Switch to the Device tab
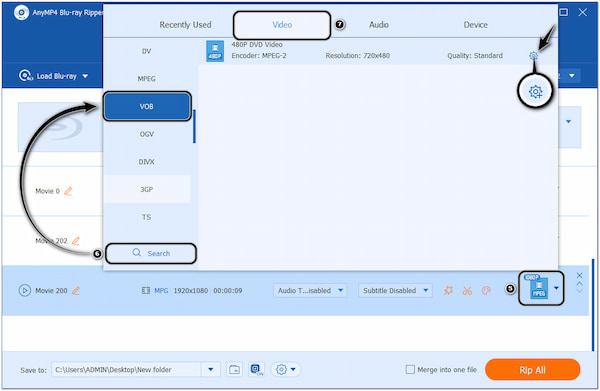This screenshot has height=391, width=600. [x=475, y=25]
